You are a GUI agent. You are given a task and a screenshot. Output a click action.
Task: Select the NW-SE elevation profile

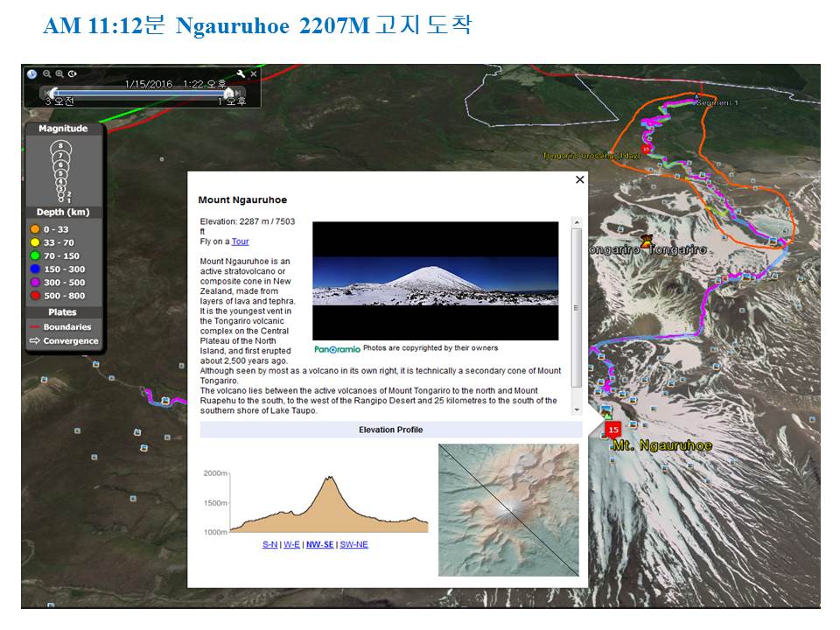tap(320, 545)
